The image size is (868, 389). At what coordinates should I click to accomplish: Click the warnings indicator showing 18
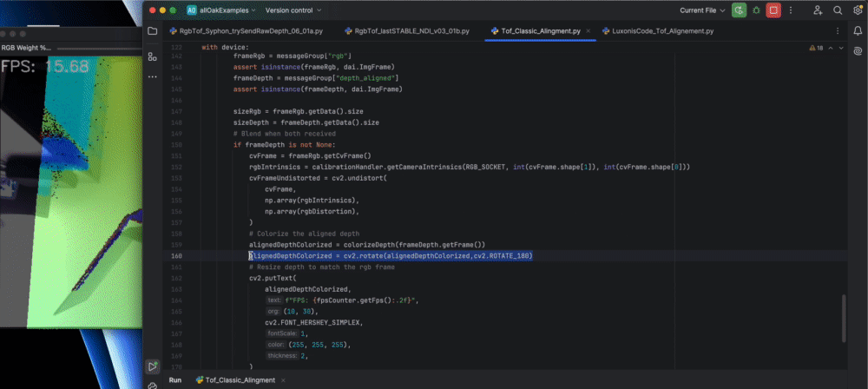point(816,49)
